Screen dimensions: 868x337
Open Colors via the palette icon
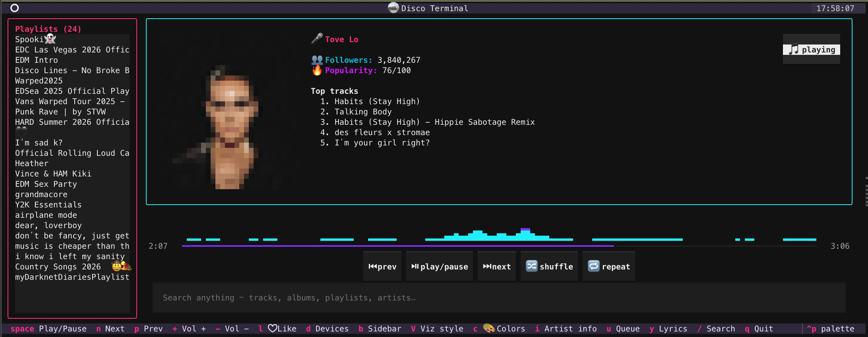pyautogui.click(x=489, y=328)
